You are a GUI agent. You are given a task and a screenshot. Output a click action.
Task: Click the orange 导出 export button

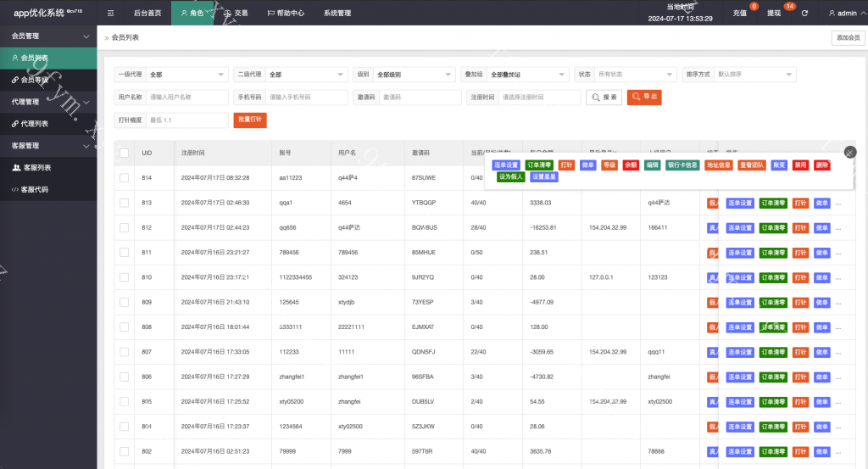point(644,97)
